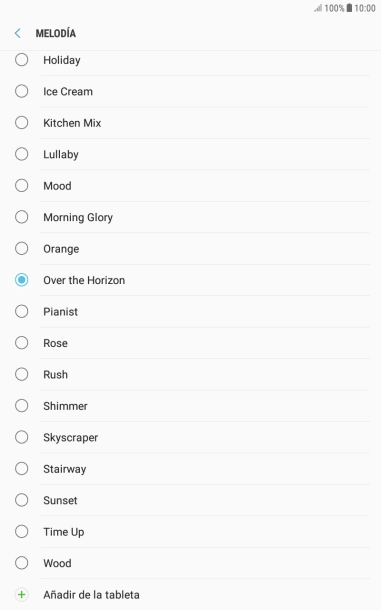
Task: Tap the battery icon in status bar
Action: click(x=349, y=8)
